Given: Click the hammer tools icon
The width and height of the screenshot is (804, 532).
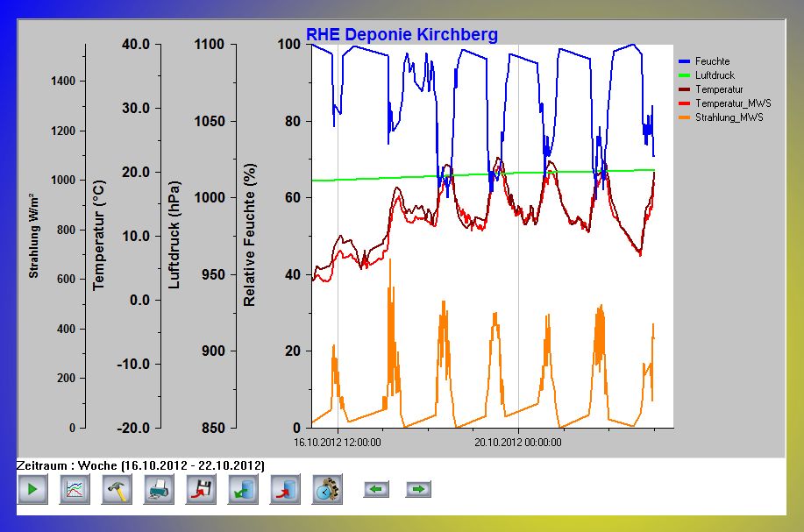Looking at the screenshot, I should click(x=117, y=489).
